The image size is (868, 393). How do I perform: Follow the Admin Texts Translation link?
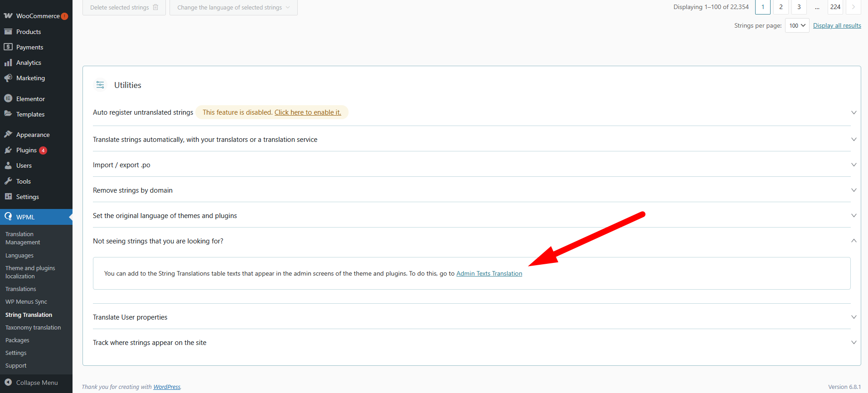pyautogui.click(x=489, y=273)
